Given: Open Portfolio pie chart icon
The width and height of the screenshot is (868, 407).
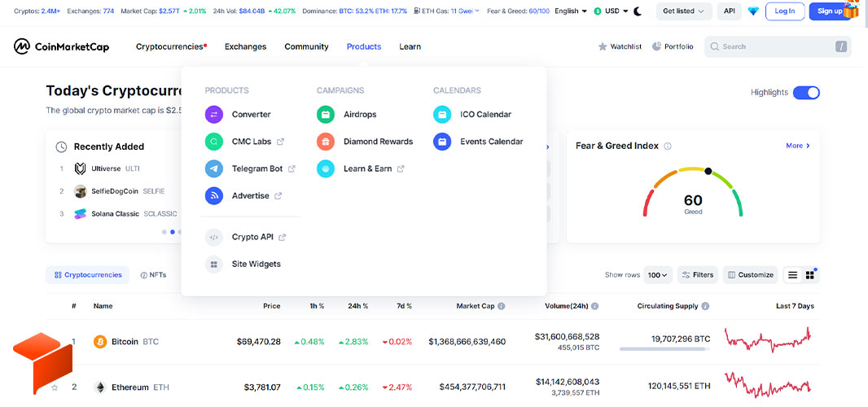Looking at the screenshot, I should click(x=656, y=46).
